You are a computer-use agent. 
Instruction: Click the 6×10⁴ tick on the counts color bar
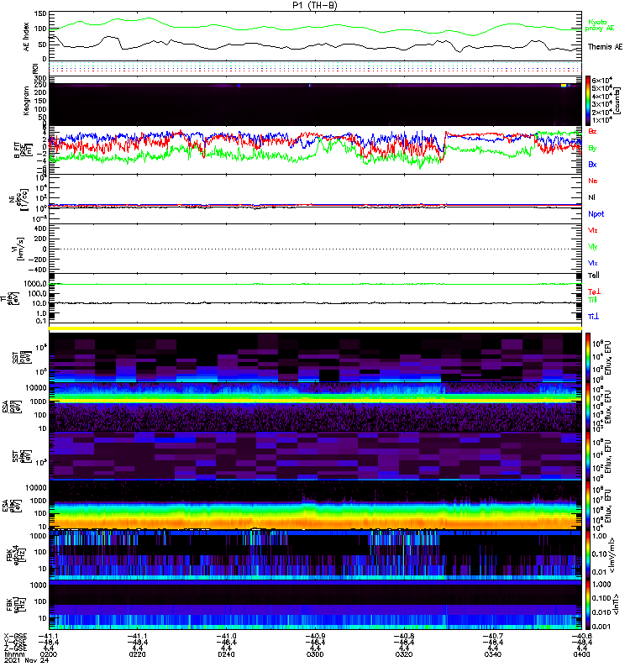coord(601,81)
